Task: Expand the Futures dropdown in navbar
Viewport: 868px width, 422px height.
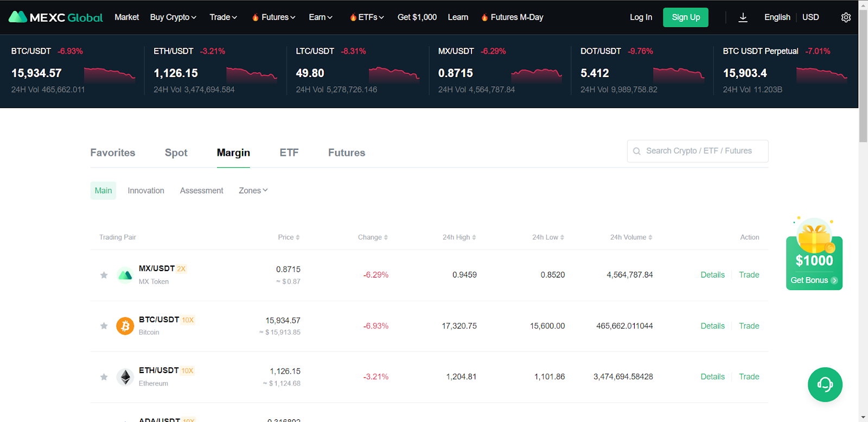Action: point(274,17)
